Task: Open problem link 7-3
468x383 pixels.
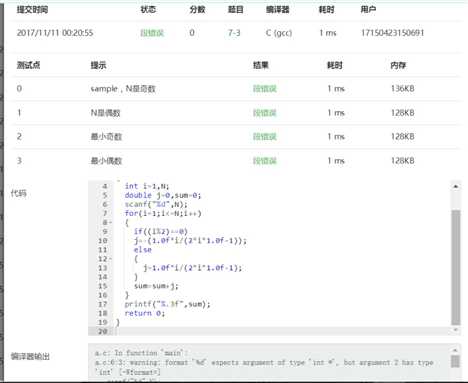Action: point(234,33)
